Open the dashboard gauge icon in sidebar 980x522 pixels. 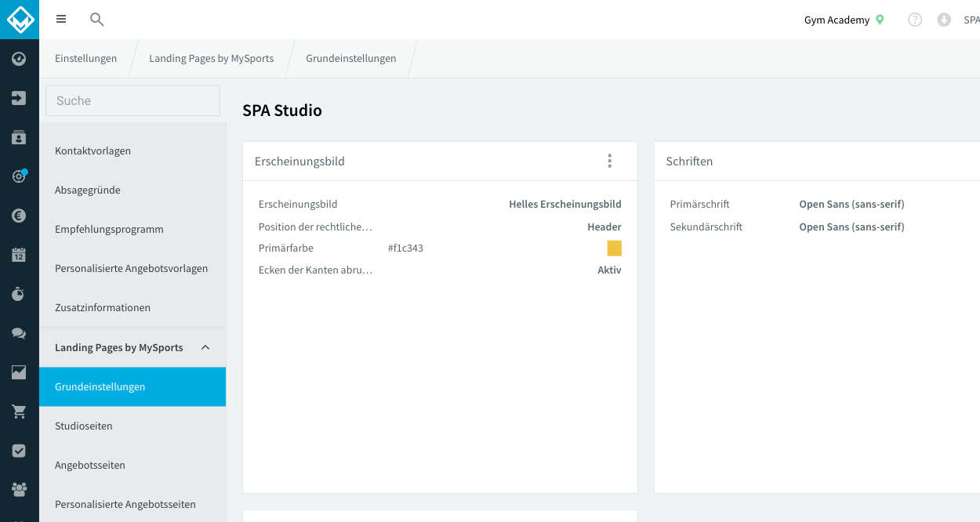click(x=19, y=59)
